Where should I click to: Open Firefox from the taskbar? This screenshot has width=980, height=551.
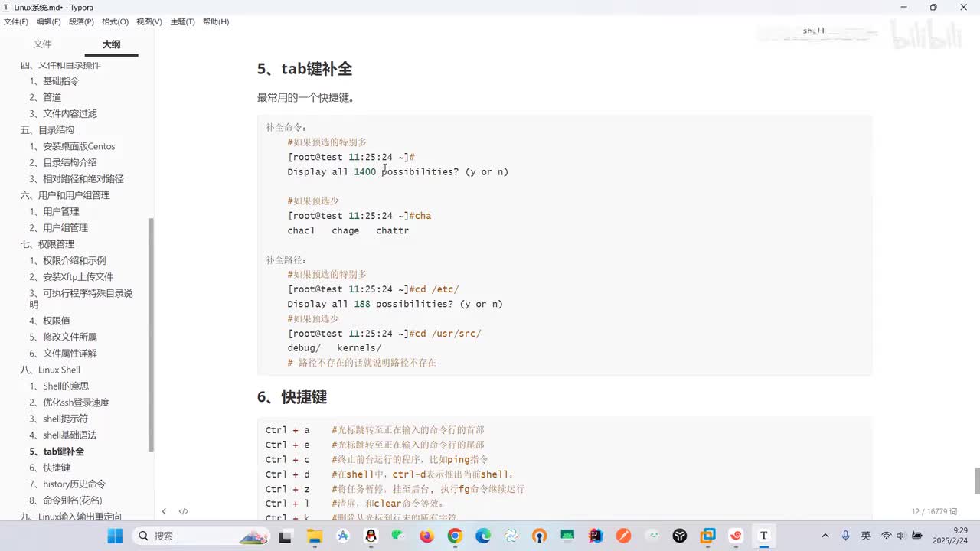[426, 536]
